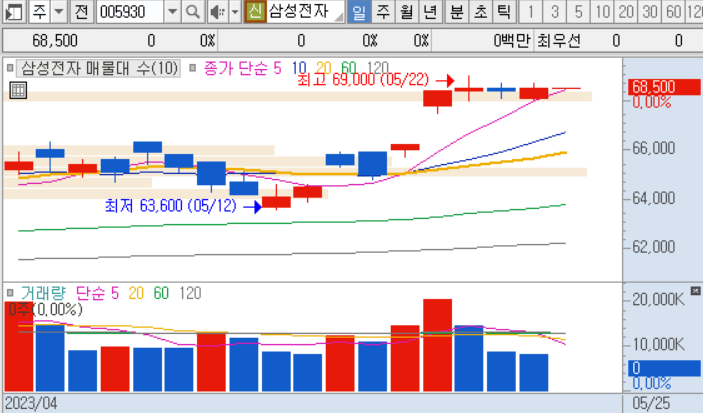Image resolution: width=703 pixels, height=413 pixels.
Task: Click the 종가 단순 moving average label
Action: 236,68
